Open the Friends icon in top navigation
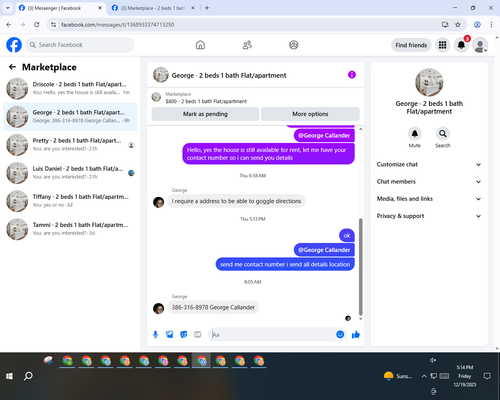 pos(247,45)
